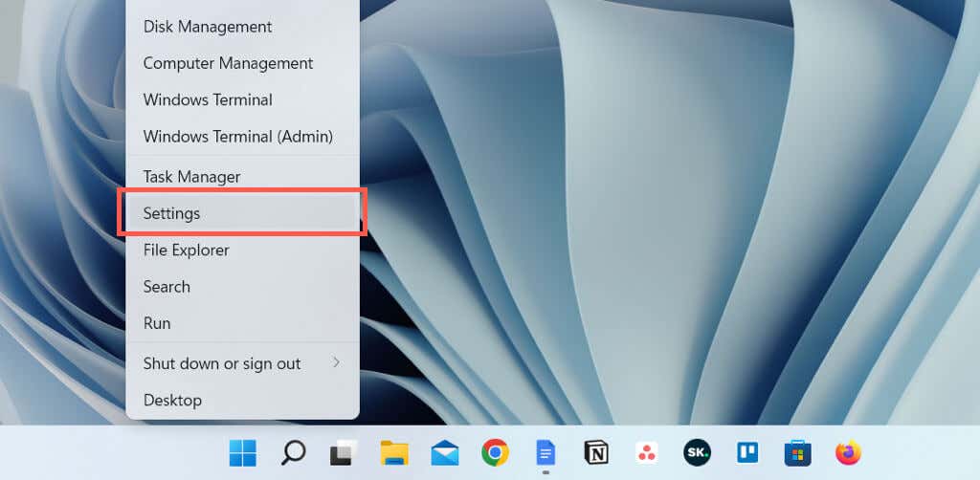Select Settings in the context menu
This screenshot has width=980, height=480.
(242, 213)
